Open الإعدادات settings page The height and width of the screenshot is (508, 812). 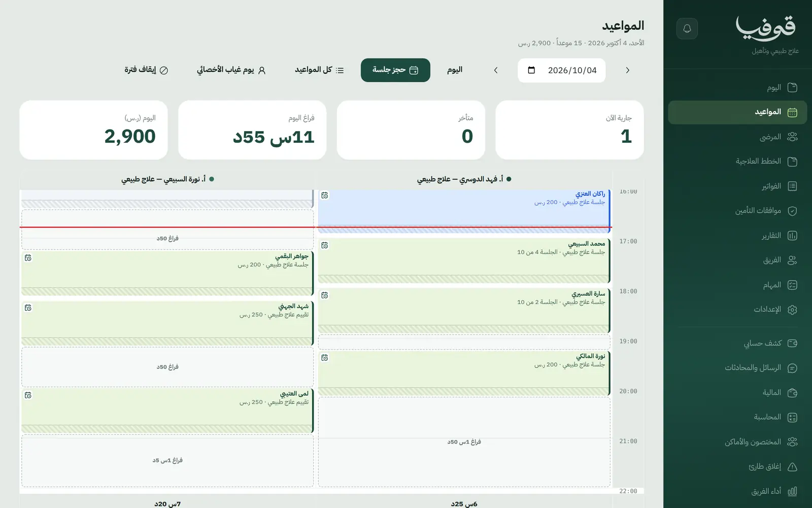tap(737, 309)
